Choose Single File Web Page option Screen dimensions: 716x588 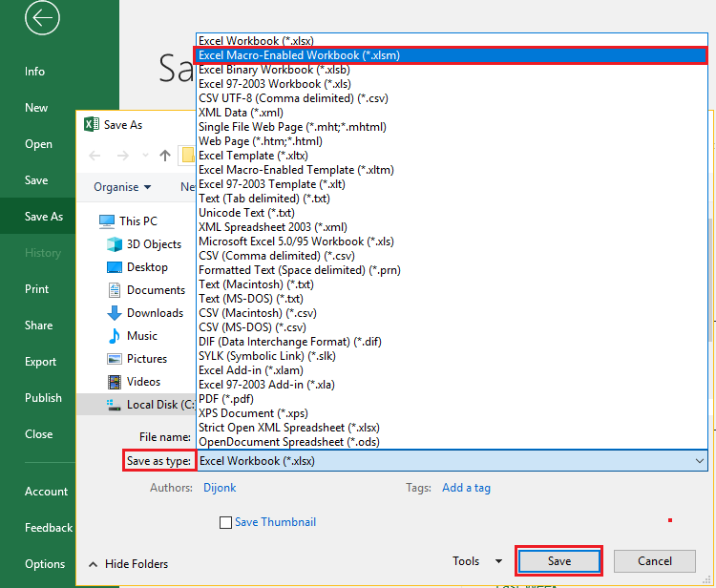click(x=453, y=127)
